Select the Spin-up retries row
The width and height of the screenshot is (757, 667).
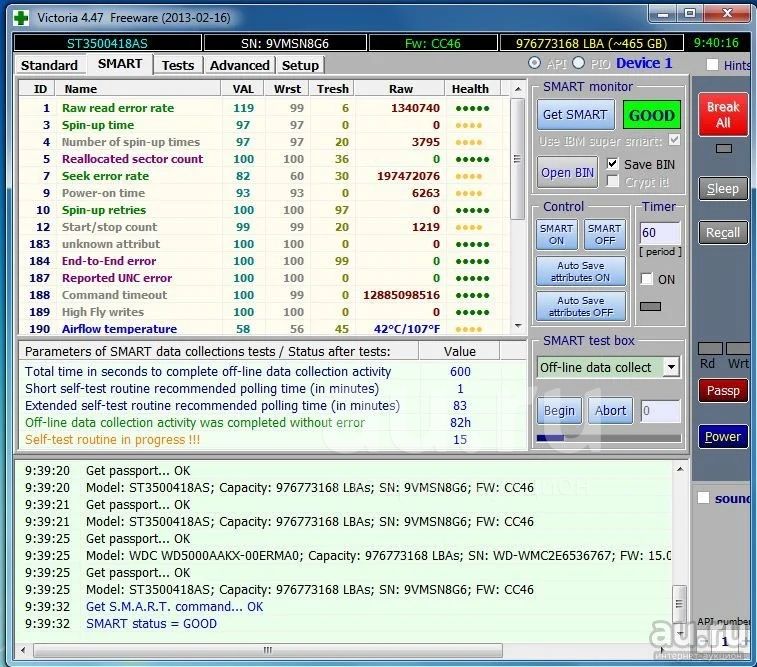264,210
